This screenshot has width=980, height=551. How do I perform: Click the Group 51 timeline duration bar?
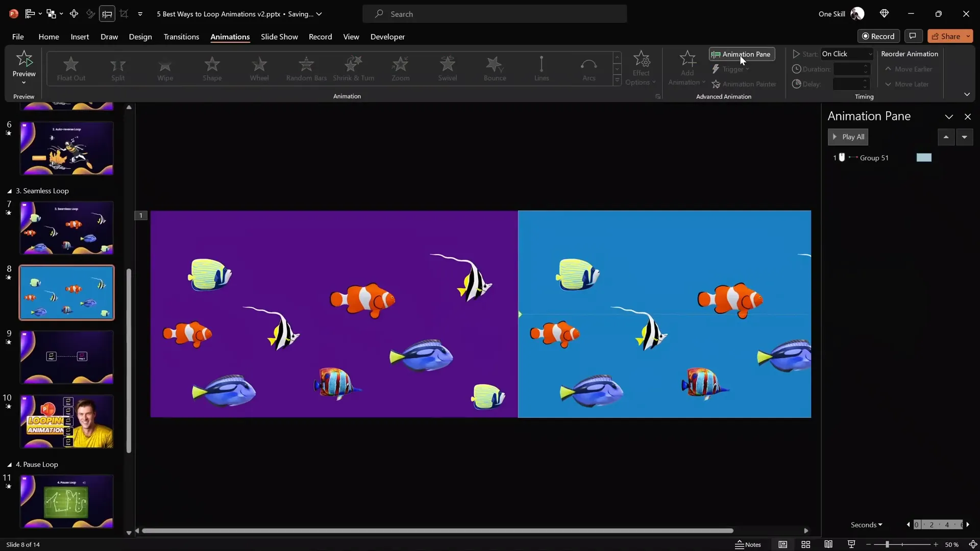coord(924,158)
